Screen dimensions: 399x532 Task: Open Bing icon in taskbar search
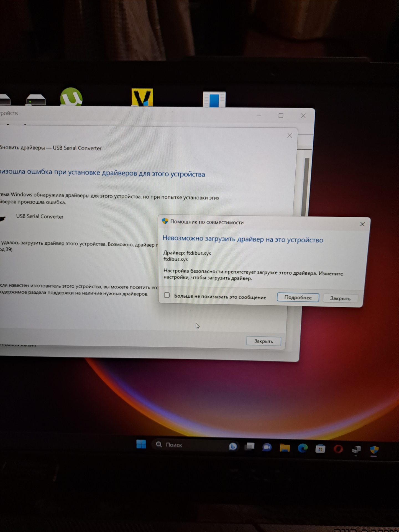[x=233, y=446]
